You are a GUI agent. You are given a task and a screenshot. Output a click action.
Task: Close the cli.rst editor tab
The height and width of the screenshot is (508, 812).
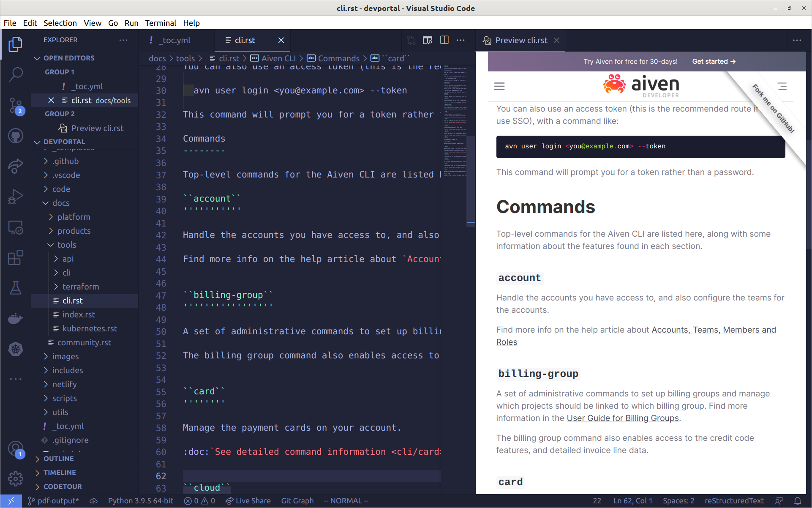click(x=281, y=40)
